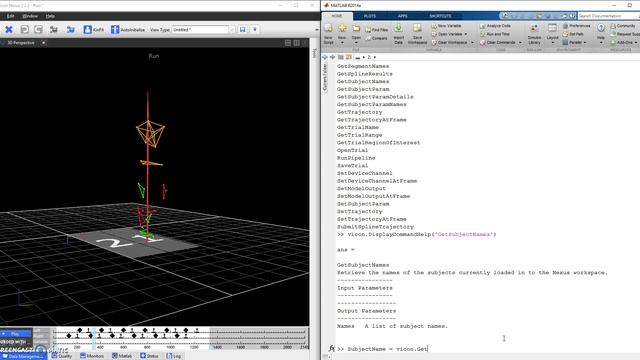Click the Autoinitialize icon in Nexus toolbar
Image resolution: width=640 pixels, height=360 pixels.
pos(115,29)
